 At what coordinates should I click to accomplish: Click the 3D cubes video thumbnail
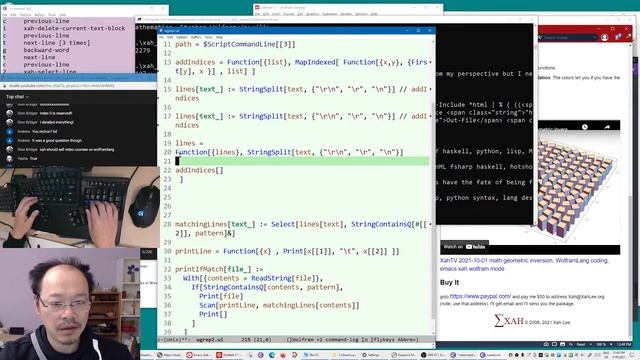coord(579,188)
